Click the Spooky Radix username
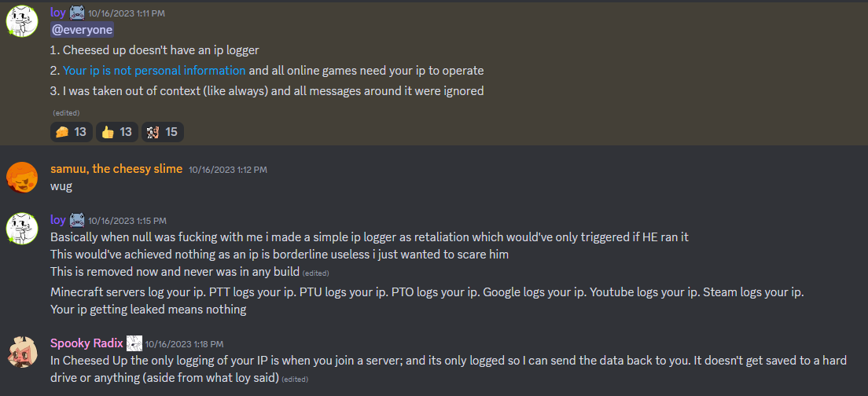 [x=86, y=343]
